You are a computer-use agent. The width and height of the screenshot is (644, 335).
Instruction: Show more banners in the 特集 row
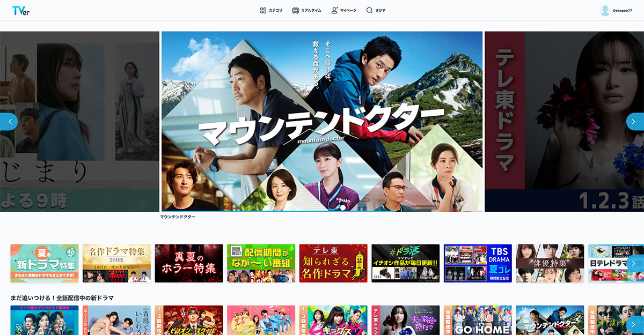click(x=634, y=263)
